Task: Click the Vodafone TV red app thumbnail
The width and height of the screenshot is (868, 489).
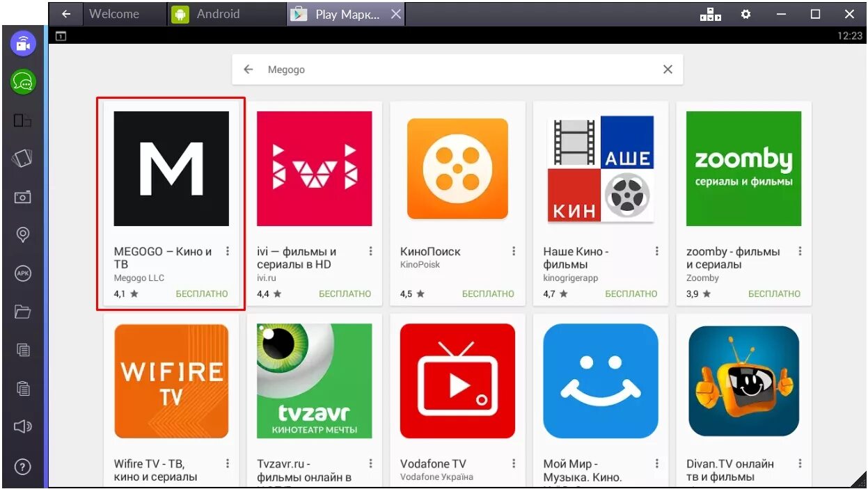Action: [457, 381]
